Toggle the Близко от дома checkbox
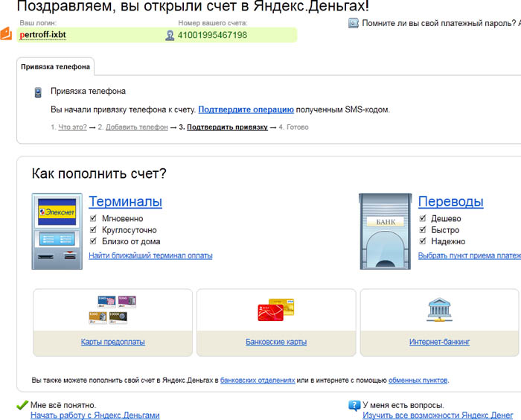The width and height of the screenshot is (521, 420). pyautogui.click(x=93, y=241)
